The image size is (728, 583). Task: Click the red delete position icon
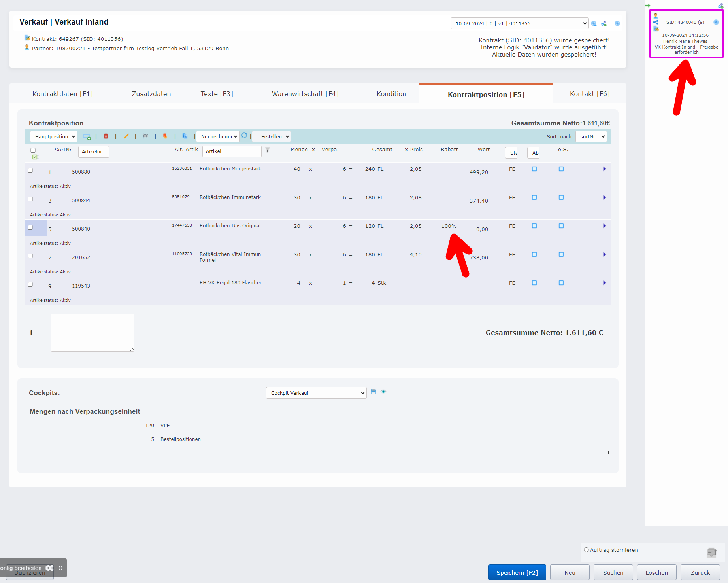point(106,136)
